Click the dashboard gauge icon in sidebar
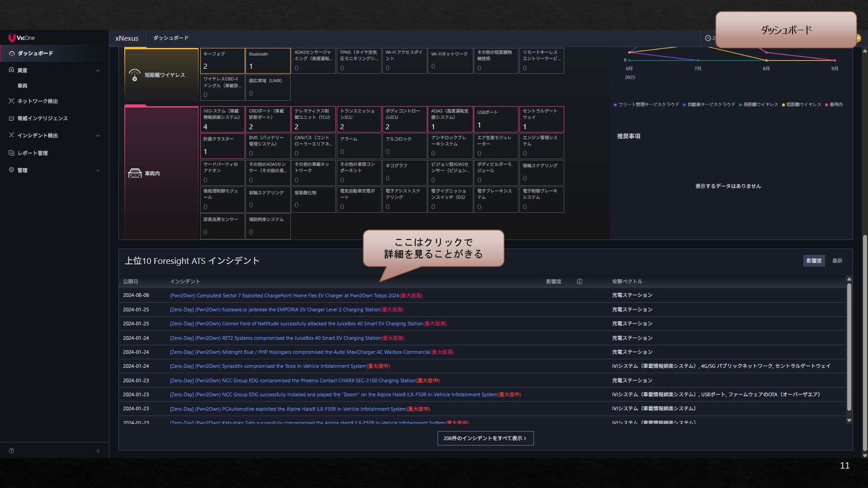The width and height of the screenshot is (868, 488). click(x=12, y=53)
